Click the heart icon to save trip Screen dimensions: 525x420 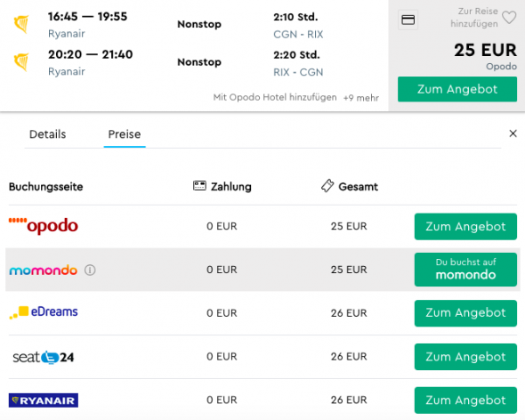coord(509,18)
